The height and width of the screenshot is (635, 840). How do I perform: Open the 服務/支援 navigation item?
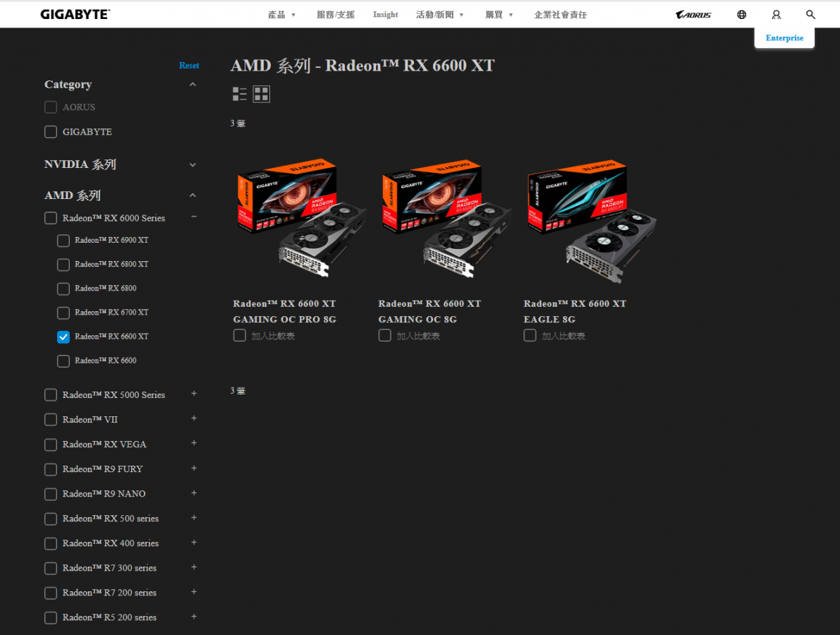[336, 15]
